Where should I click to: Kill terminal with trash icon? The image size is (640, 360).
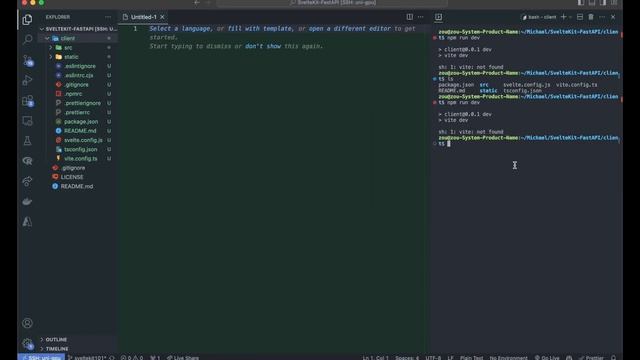591,17
